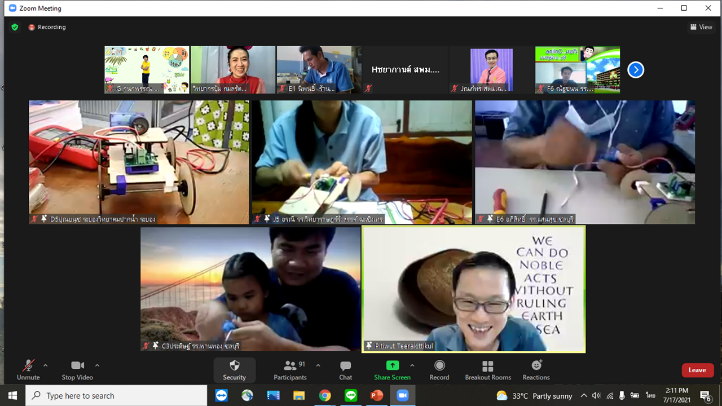722x406 pixels.
Task: Expand share options arrow beside Share Screen
Action: tap(413, 365)
